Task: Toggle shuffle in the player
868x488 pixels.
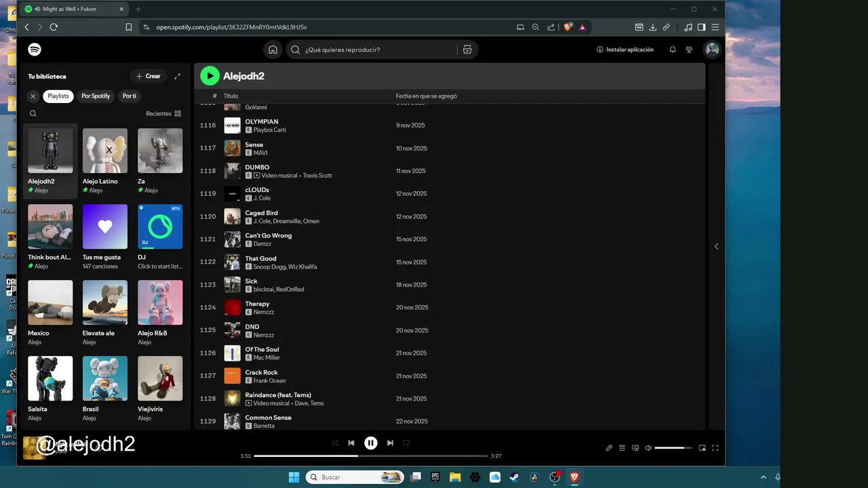Action: pyautogui.click(x=334, y=443)
